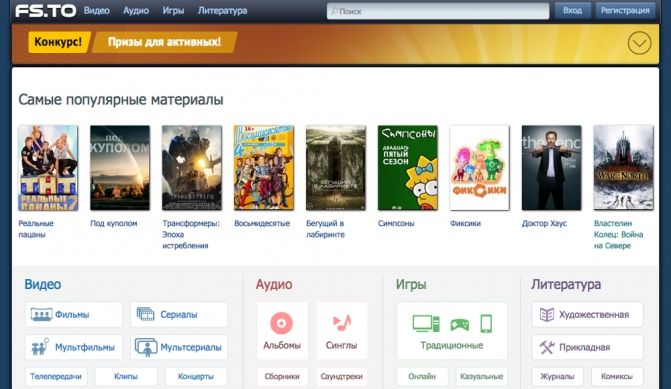Focus the Поиск search field
The height and width of the screenshot is (389, 671).
point(438,11)
